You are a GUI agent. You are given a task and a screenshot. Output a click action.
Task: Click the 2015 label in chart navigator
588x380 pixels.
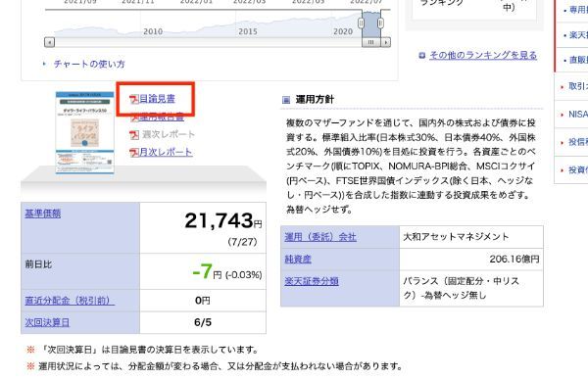(x=248, y=31)
